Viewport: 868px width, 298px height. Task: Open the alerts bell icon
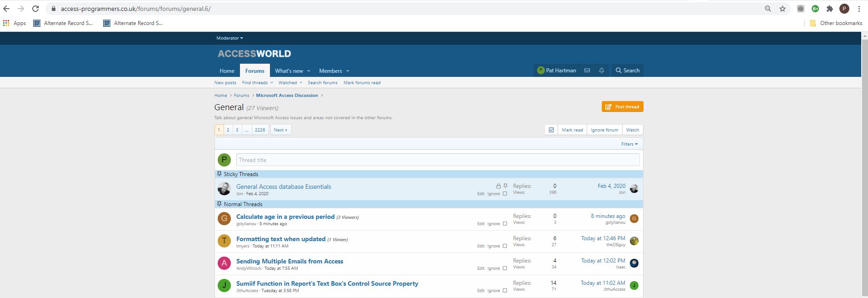coord(602,71)
